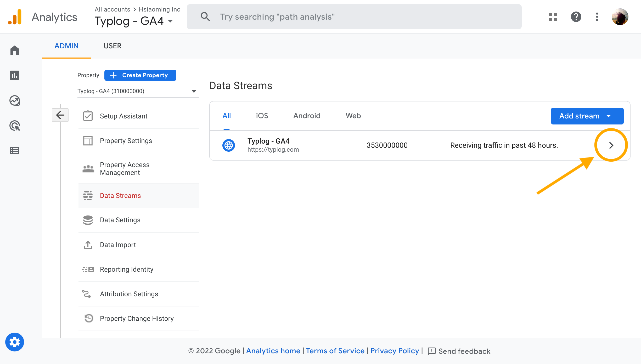The height and width of the screenshot is (364, 641).
Task: Click the back arrow navigation icon
Action: point(60,115)
